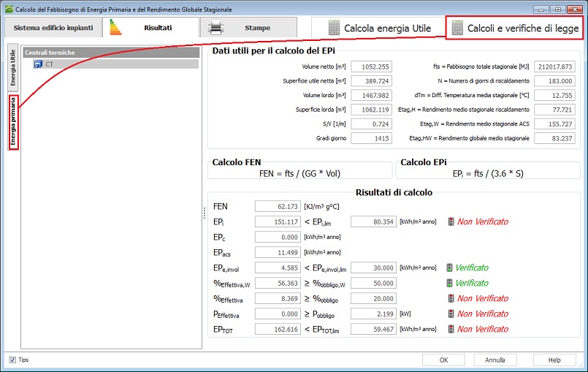Viewport: 588px width, 372px height.
Task: Click the green traffic light in EPe,invol row
Action: coord(451,267)
